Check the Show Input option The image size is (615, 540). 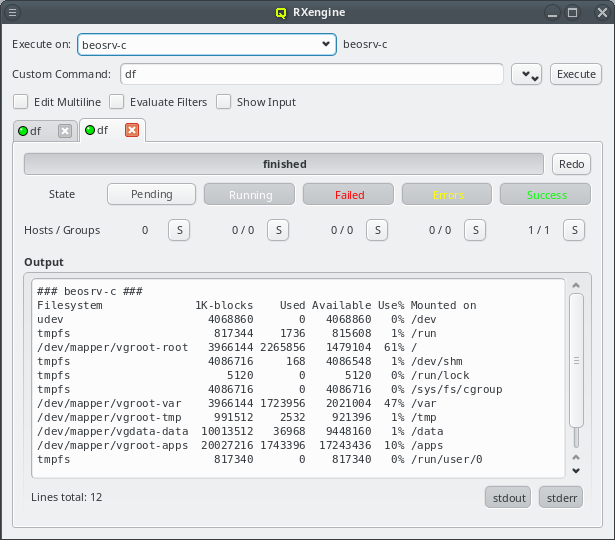pyautogui.click(x=223, y=102)
